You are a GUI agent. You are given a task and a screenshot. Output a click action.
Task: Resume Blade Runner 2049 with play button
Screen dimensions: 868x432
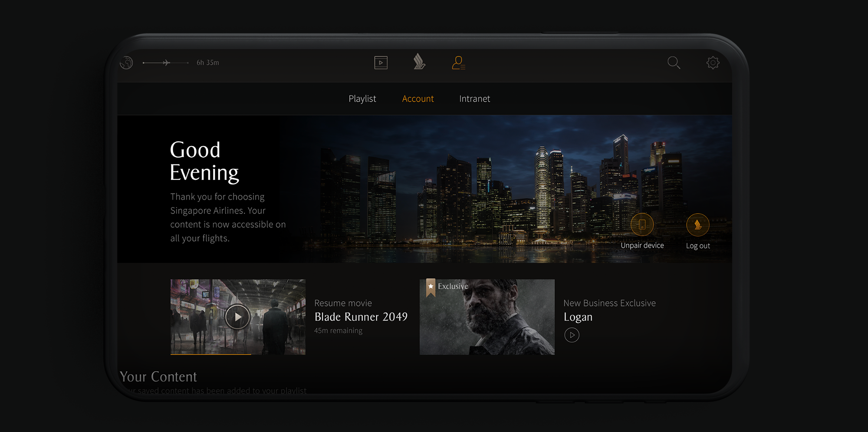coord(237,317)
